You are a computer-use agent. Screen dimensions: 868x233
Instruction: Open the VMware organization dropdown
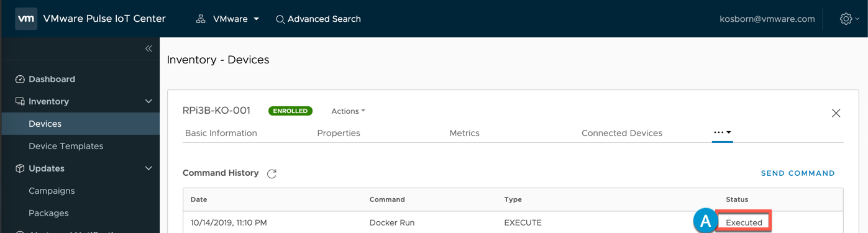coord(228,19)
